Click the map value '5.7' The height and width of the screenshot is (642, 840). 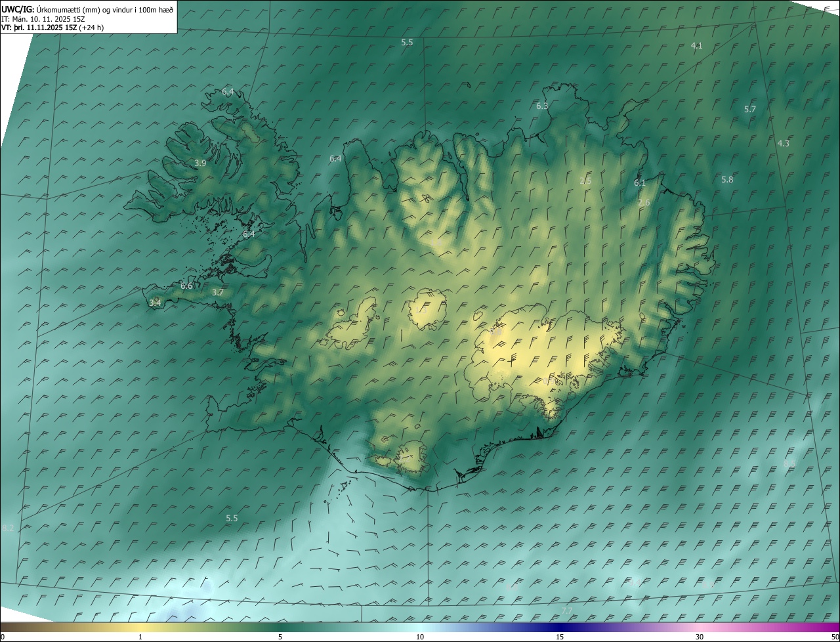(x=750, y=109)
